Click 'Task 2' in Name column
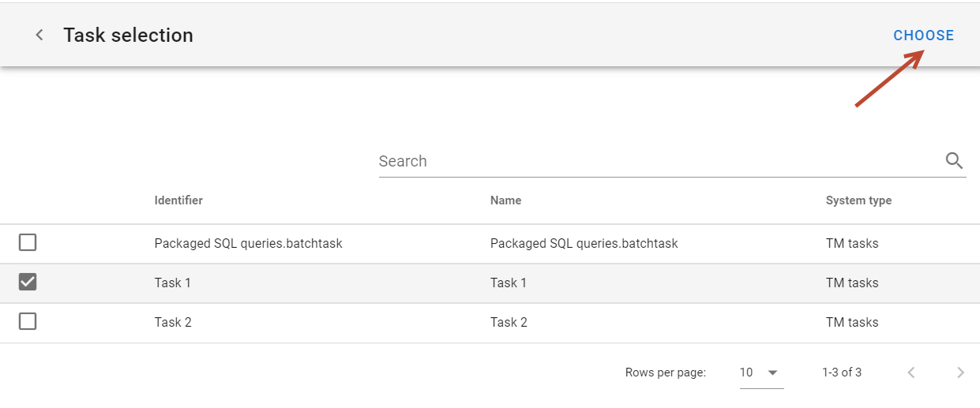 509,322
